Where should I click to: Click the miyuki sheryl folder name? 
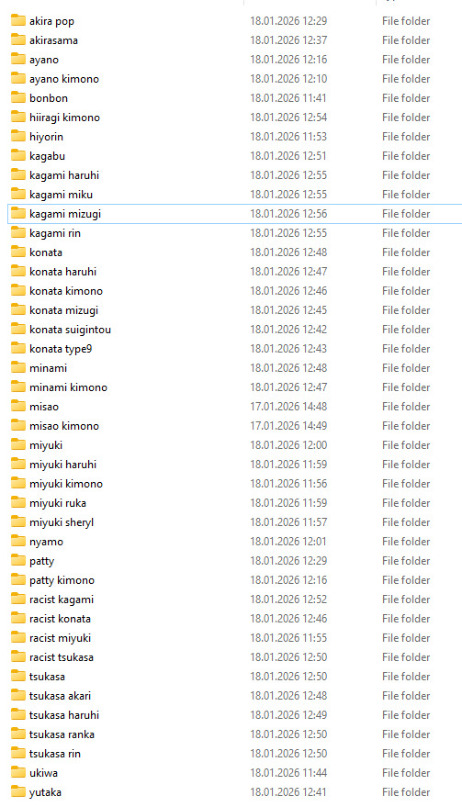[62, 522]
